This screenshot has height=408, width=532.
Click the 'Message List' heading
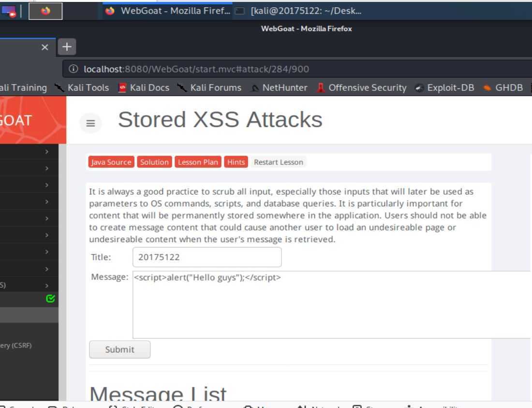pyautogui.click(x=158, y=393)
